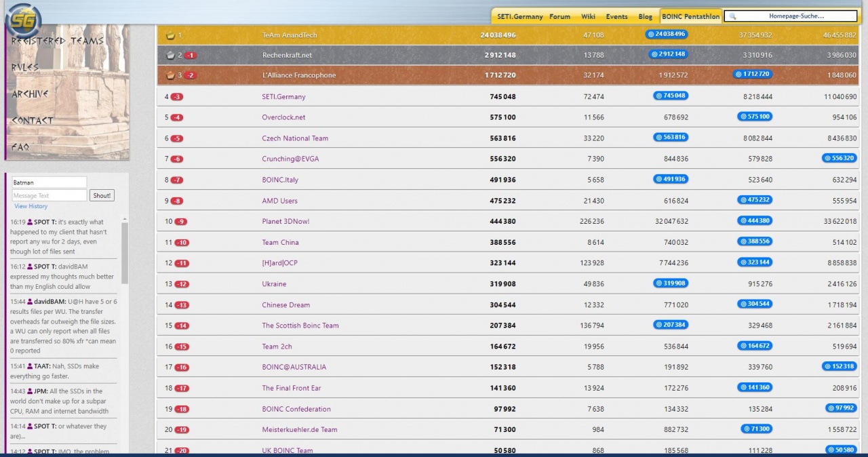
Task: Open the TeAm AnandTech team link
Action: click(x=290, y=35)
